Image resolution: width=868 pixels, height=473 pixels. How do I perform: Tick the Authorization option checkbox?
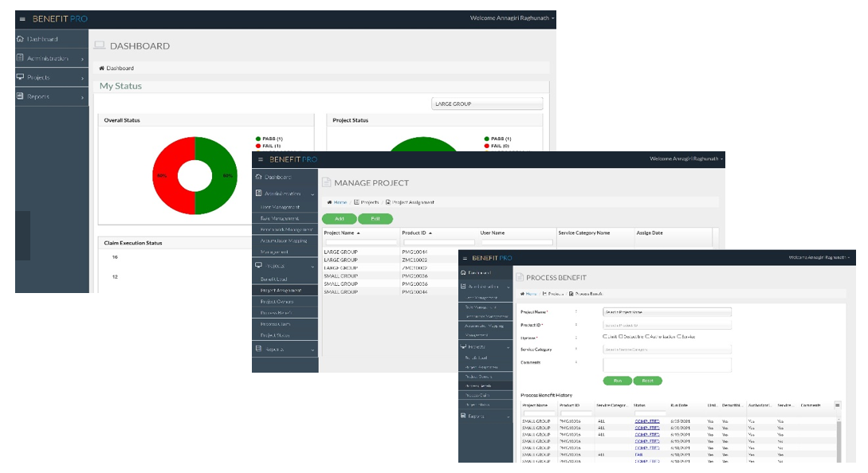(647, 337)
